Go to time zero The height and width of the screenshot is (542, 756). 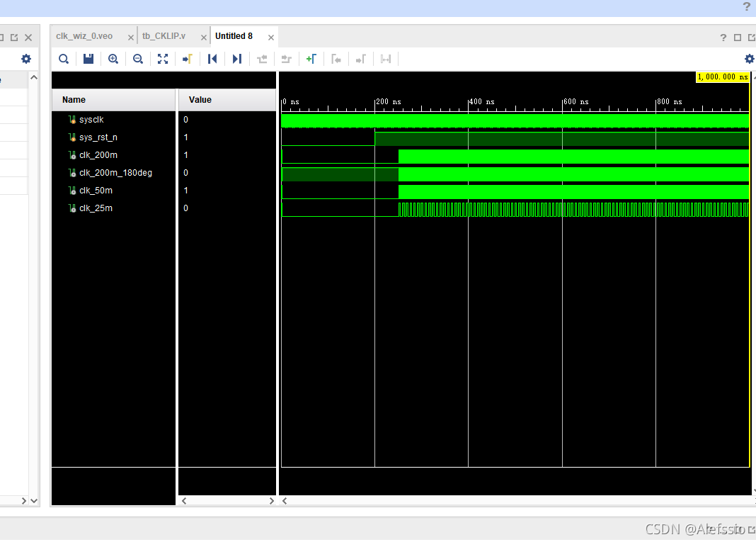point(212,59)
